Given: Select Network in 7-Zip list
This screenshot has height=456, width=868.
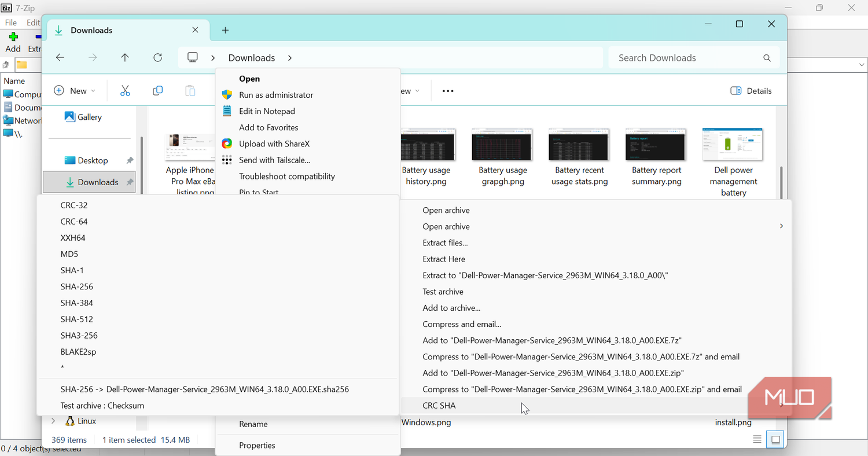Looking at the screenshot, I should click(22, 120).
